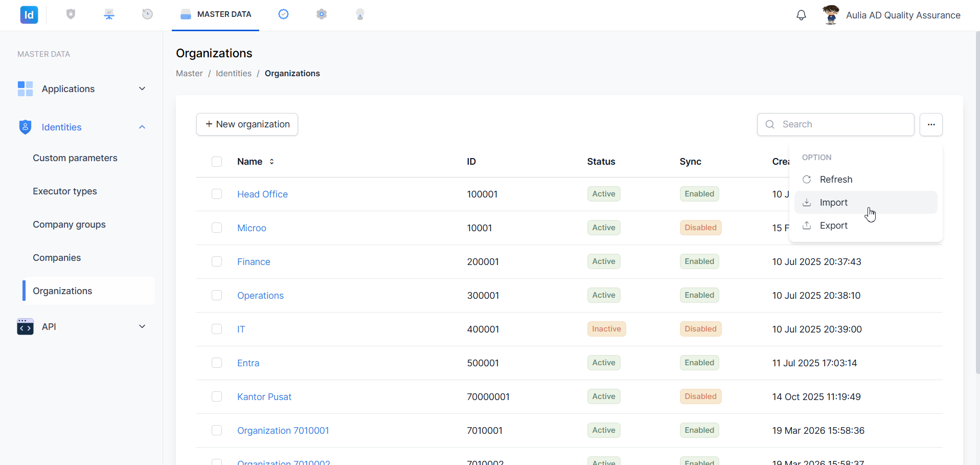
Task: Open Company groups in sidebar
Action: [x=69, y=225]
